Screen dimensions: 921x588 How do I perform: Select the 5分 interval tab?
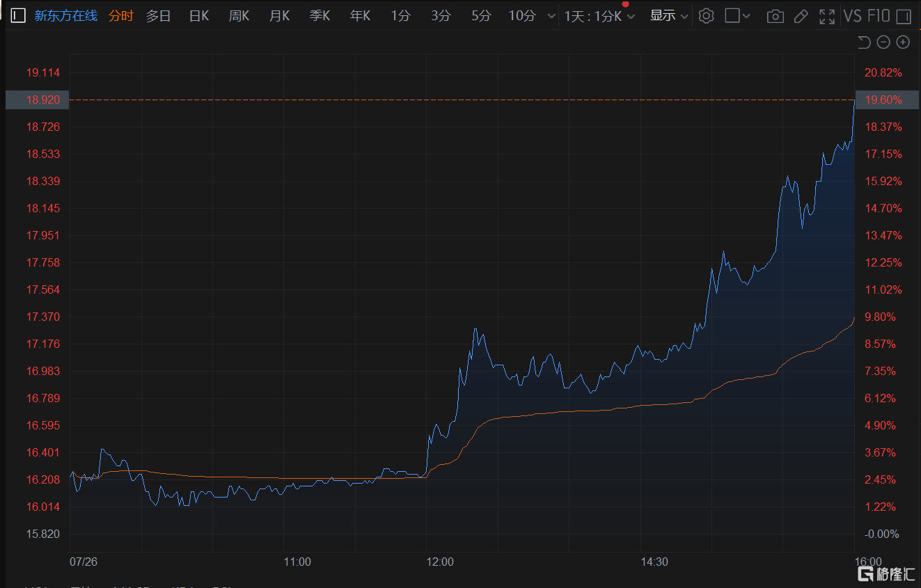pyautogui.click(x=481, y=15)
